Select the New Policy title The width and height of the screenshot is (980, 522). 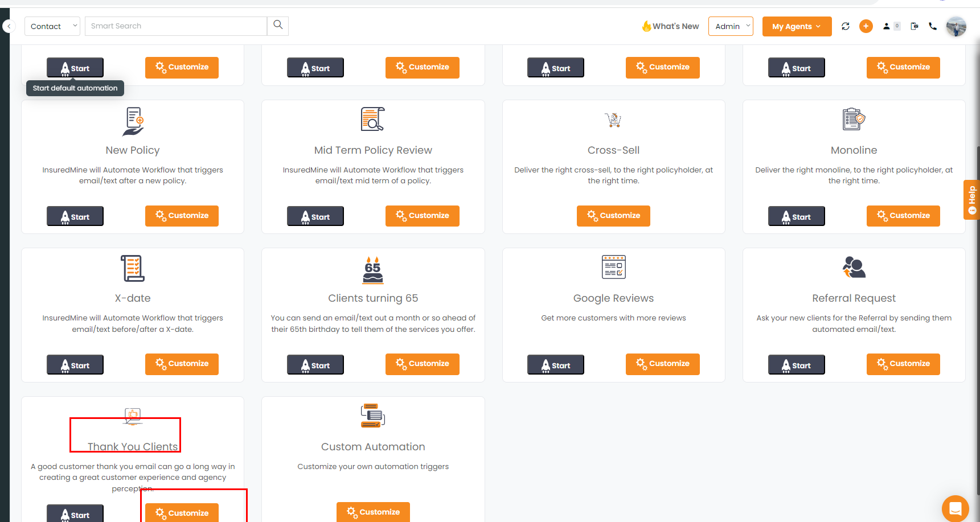[133, 150]
